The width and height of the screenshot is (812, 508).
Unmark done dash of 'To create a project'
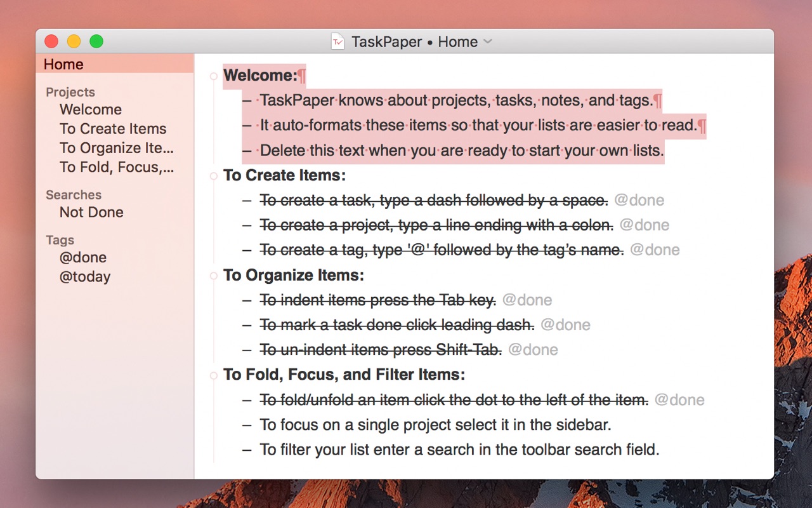247,225
